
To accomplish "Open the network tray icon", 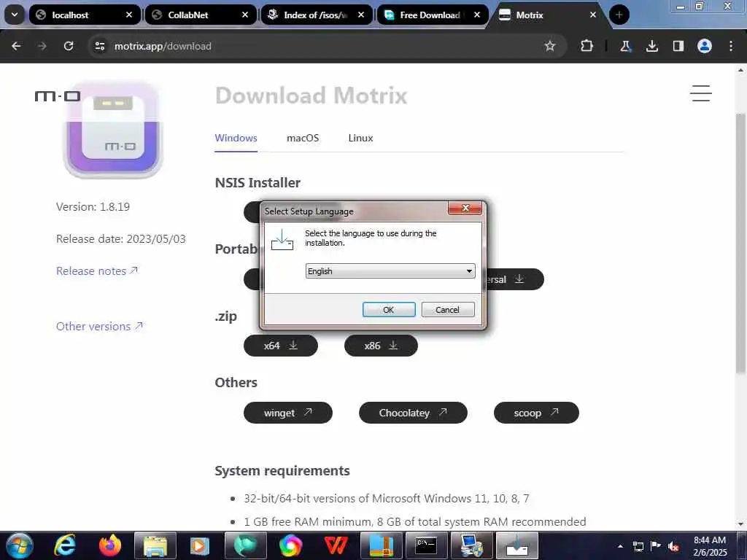I will [638, 546].
